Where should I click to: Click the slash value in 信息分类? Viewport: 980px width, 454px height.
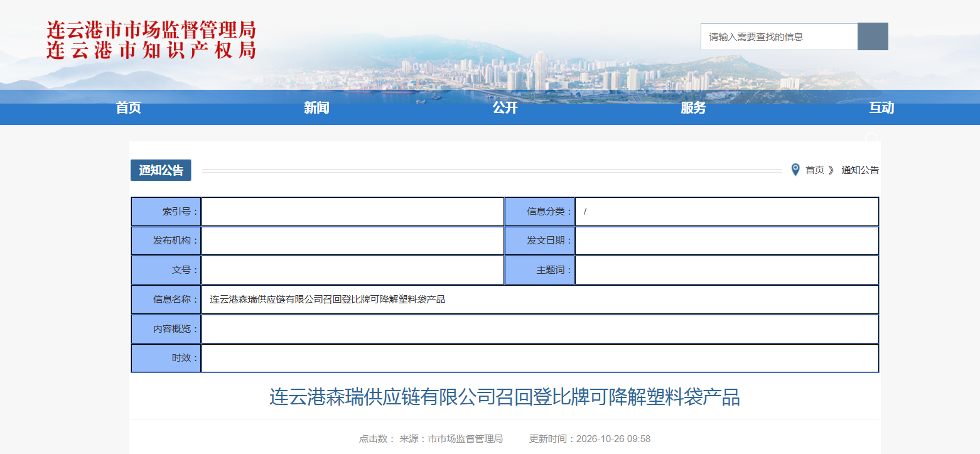coord(585,212)
